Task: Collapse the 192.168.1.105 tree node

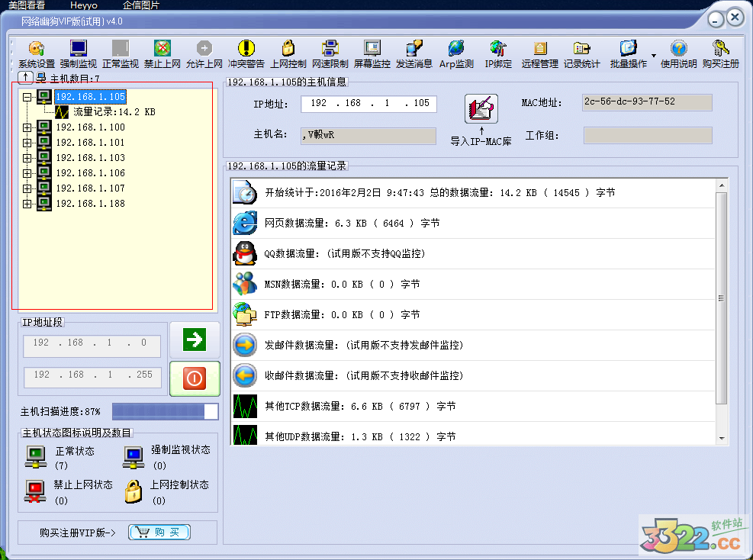Action: click(x=27, y=97)
